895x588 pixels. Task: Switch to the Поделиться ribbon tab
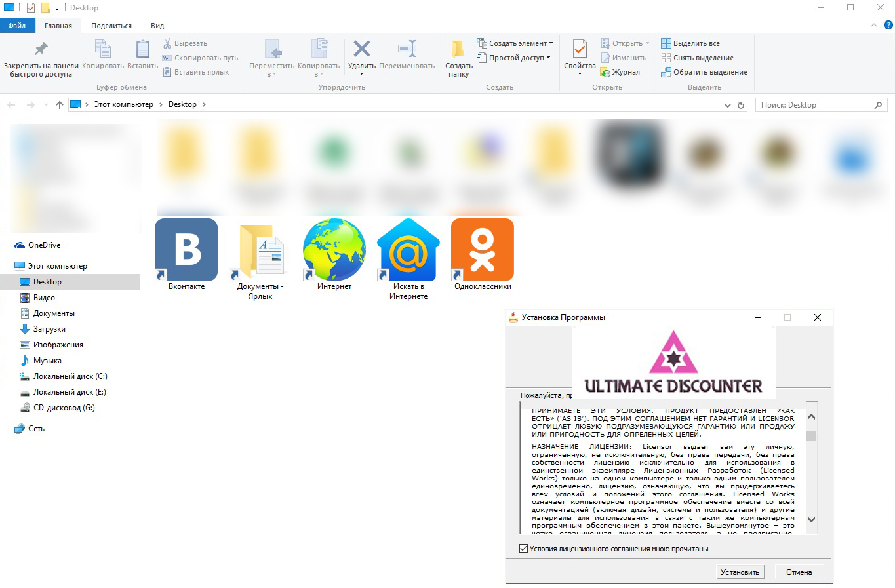click(x=111, y=26)
